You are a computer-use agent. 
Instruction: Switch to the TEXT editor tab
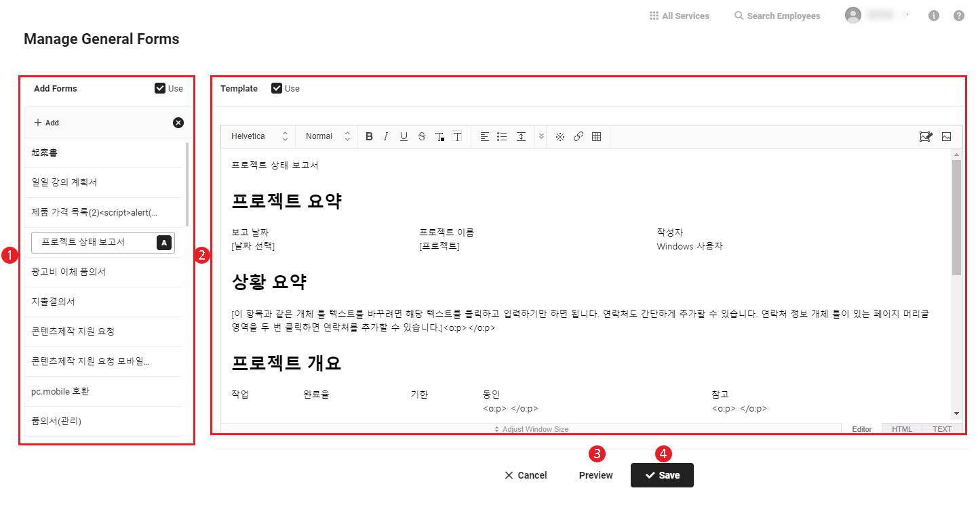point(942,429)
